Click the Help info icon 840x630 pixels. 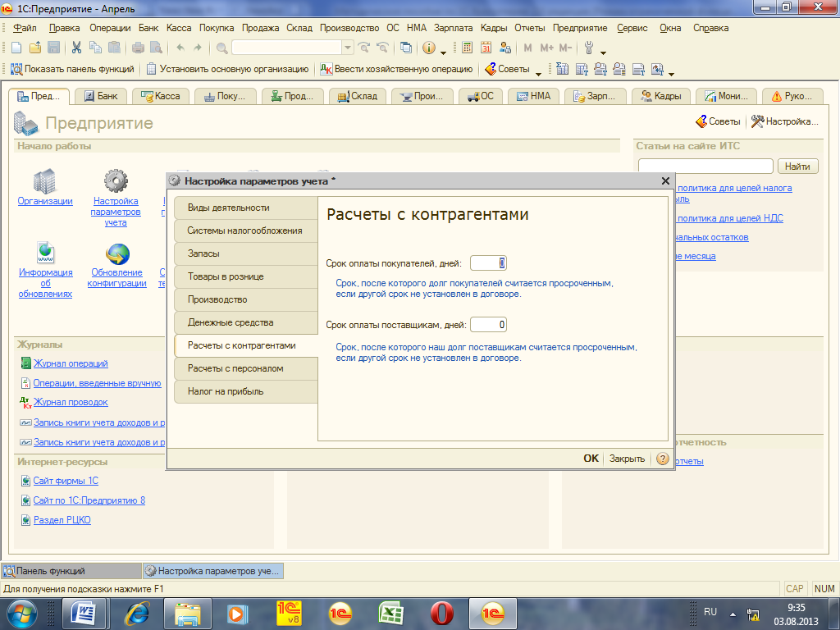429,48
